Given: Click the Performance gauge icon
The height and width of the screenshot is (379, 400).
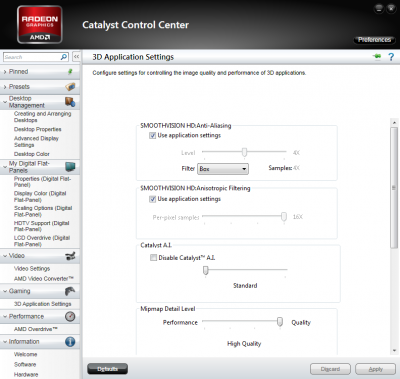Looking at the screenshot, I should pyautogui.click(x=70, y=316).
